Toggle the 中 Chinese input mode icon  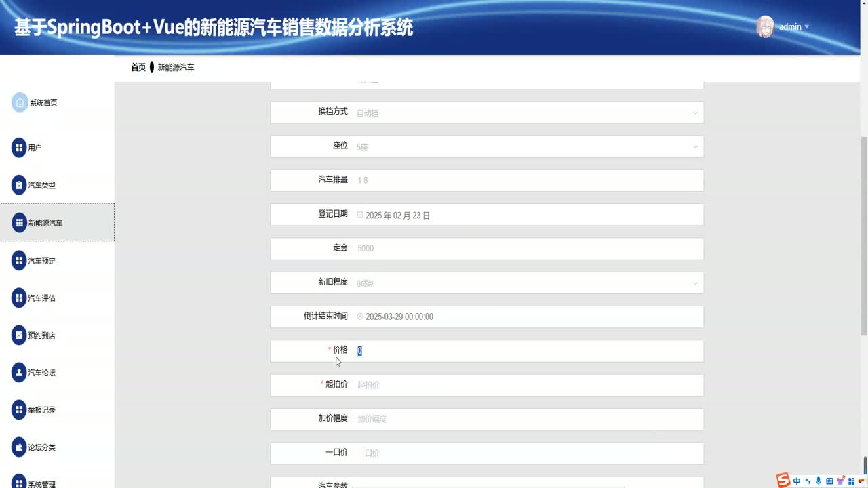[x=797, y=481]
